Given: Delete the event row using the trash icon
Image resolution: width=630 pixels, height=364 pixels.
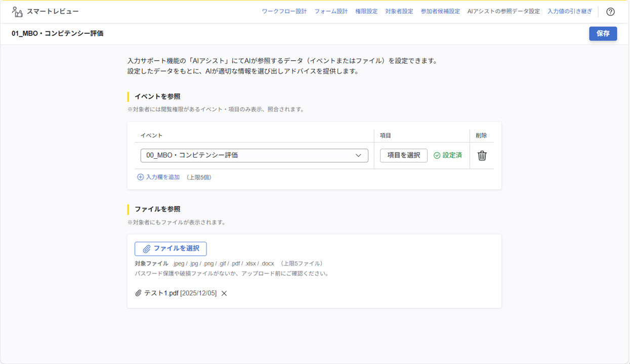Looking at the screenshot, I should 482,155.
